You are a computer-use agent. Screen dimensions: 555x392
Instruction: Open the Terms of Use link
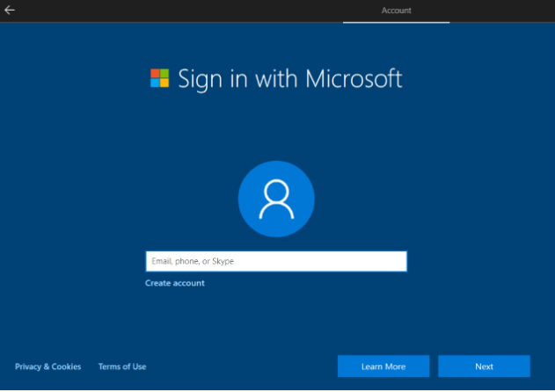point(122,367)
